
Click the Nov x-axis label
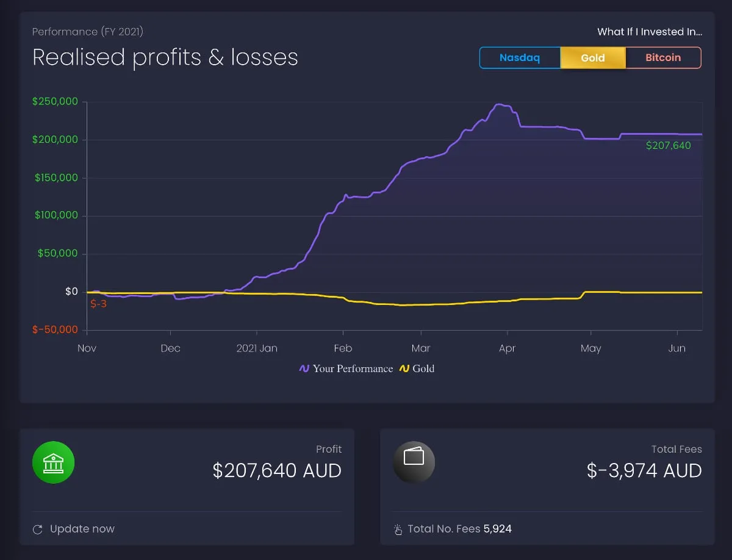pyautogui.click(x=87, y=348)
